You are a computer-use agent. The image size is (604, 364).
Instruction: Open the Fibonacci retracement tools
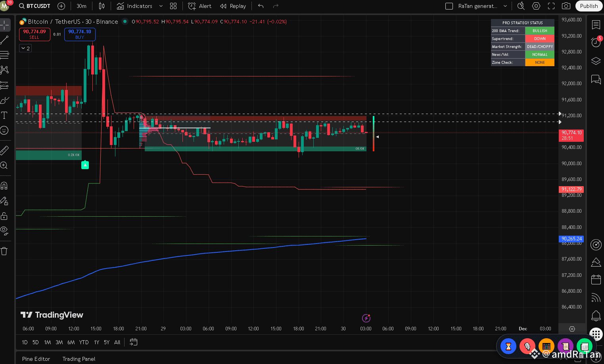tap(5, 55)
